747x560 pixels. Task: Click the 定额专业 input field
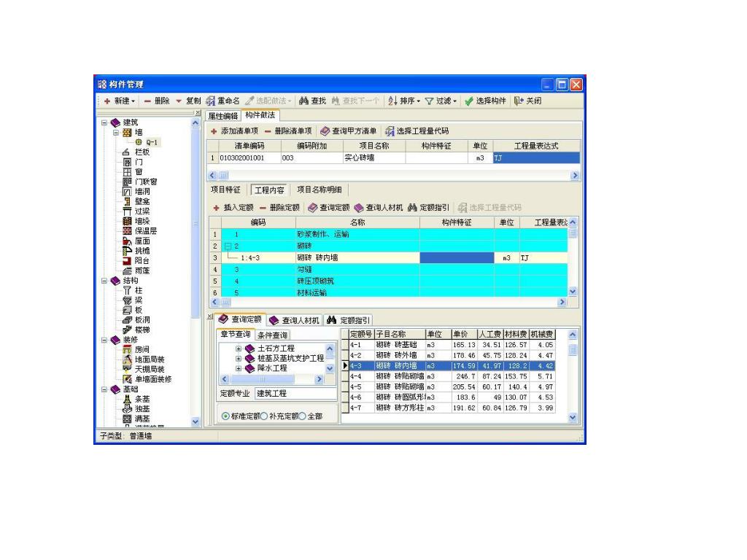pyautogui.click(x=295, y=393)
